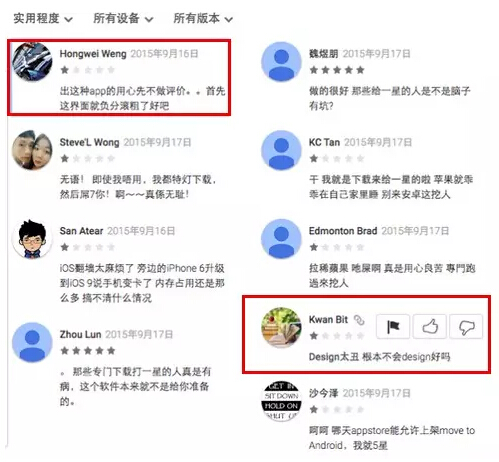The height and width of the screenshot is (462, 499).
Task: Open reviewer name KC Tan
Action: [324, 142]
